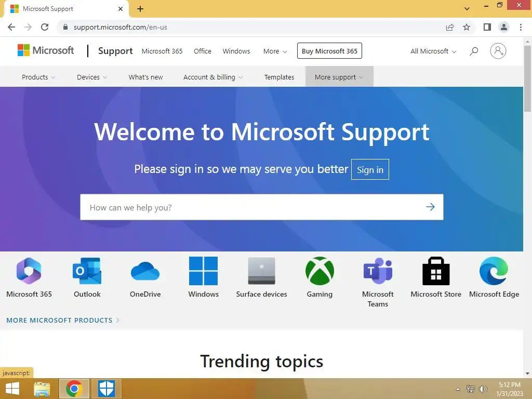Open the Microsoft 365 product icon
The height and width of the screenshot is (399, 532).
pyautogui.click(x=29, y=271)
